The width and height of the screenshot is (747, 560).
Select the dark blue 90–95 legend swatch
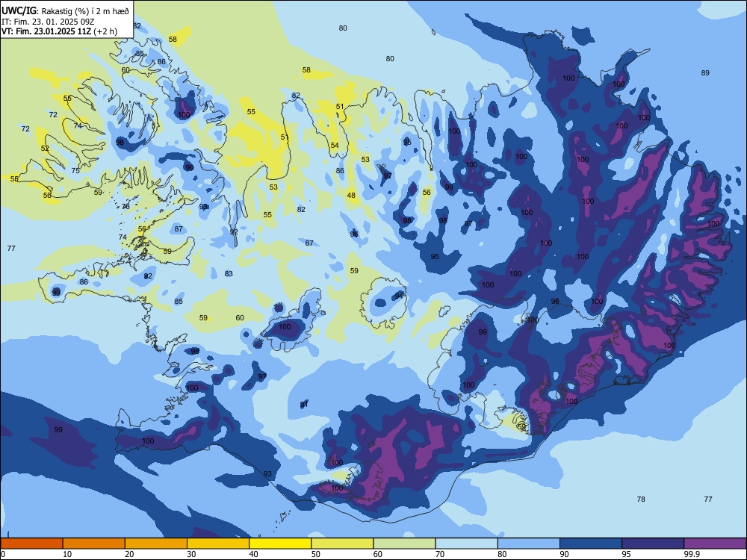click(x=591, y=544)
